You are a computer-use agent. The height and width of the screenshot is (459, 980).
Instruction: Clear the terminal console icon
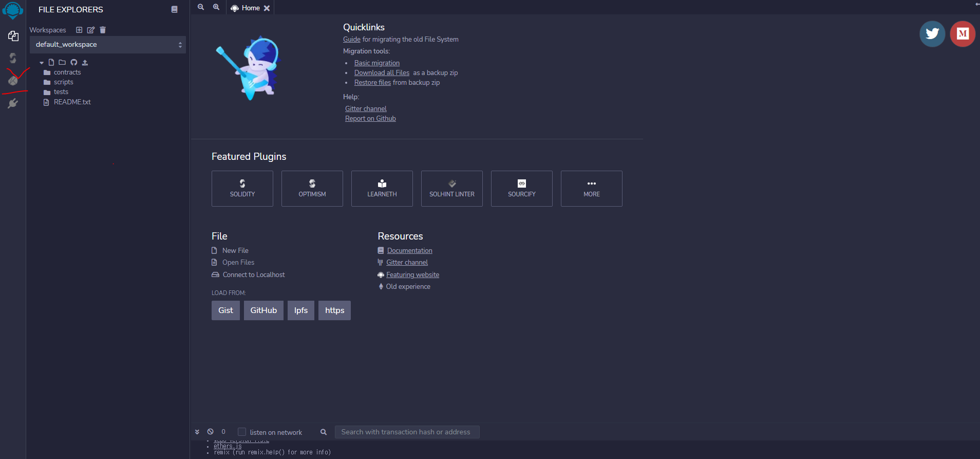pyautogui.click(x=211, y=432)
